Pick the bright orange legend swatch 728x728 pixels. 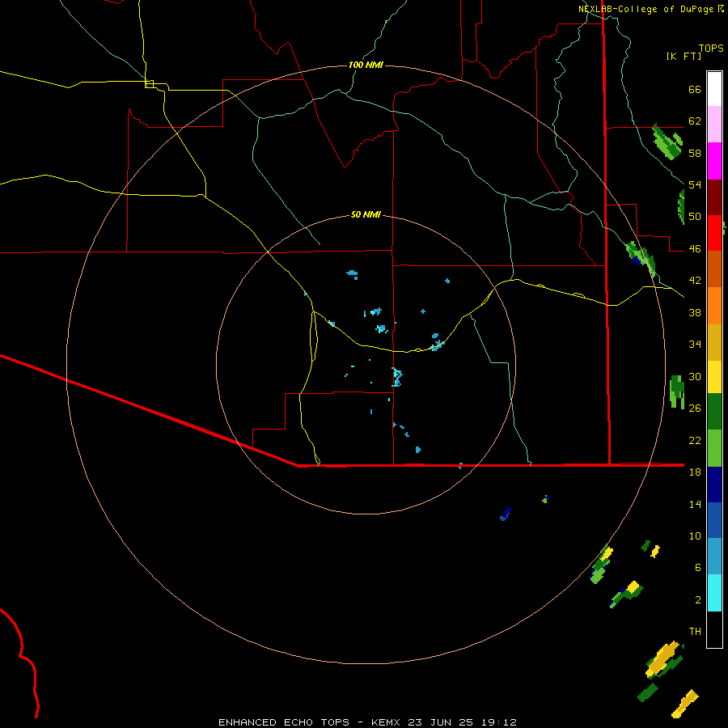(x=714, y=306)
